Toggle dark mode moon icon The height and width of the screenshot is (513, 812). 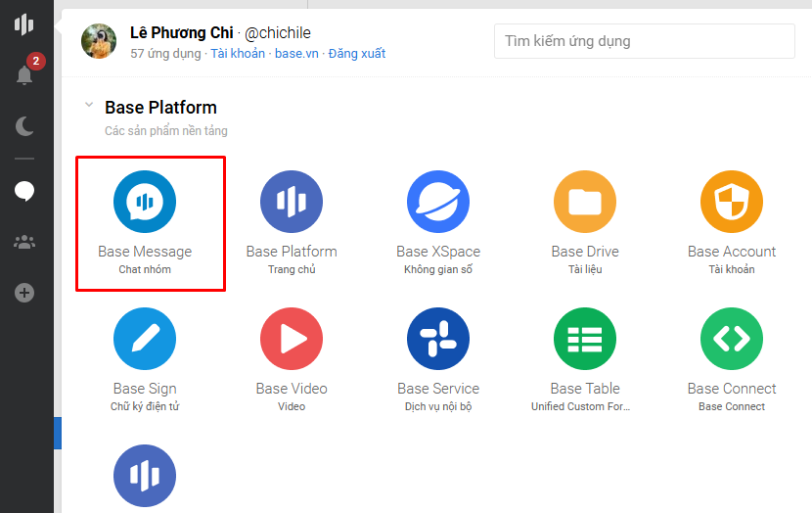pyautogui.click(x=24, y=126)
